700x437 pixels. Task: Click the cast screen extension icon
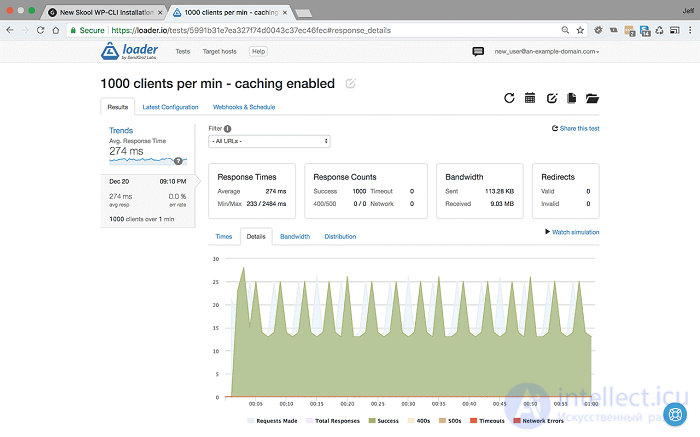point(675,30)
